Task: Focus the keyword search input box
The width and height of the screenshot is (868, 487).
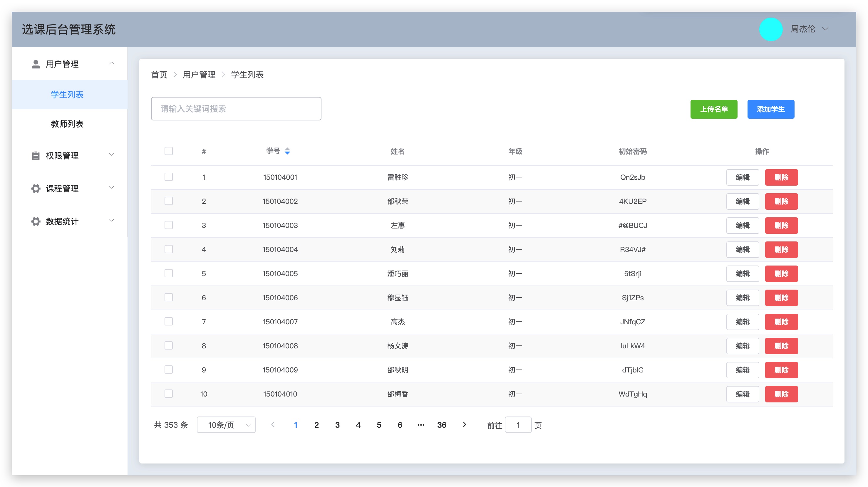Action: coord(236,109)
